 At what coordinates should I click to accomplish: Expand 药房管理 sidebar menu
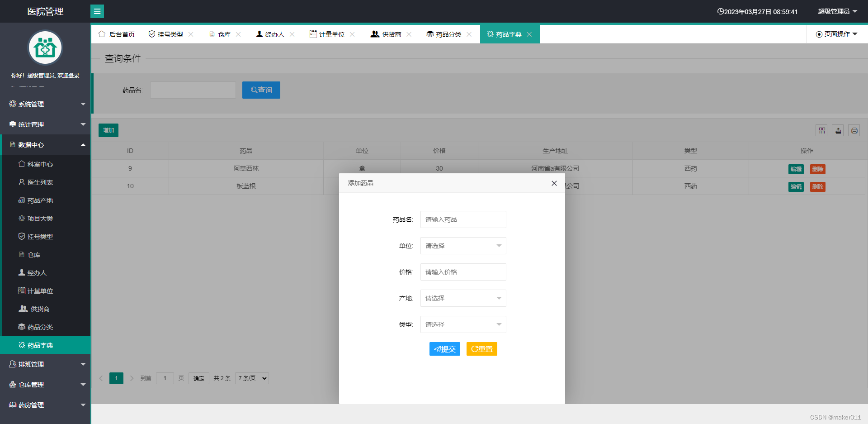point(45,405)
